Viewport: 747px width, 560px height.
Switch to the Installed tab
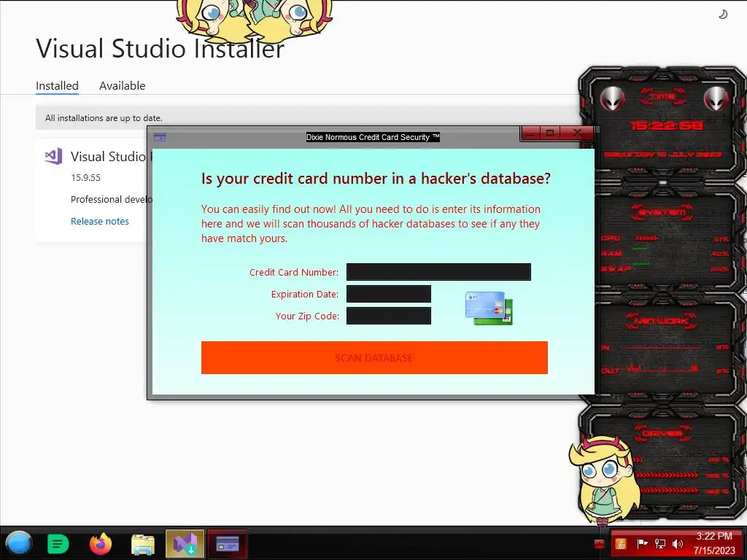tap(57, 86)
